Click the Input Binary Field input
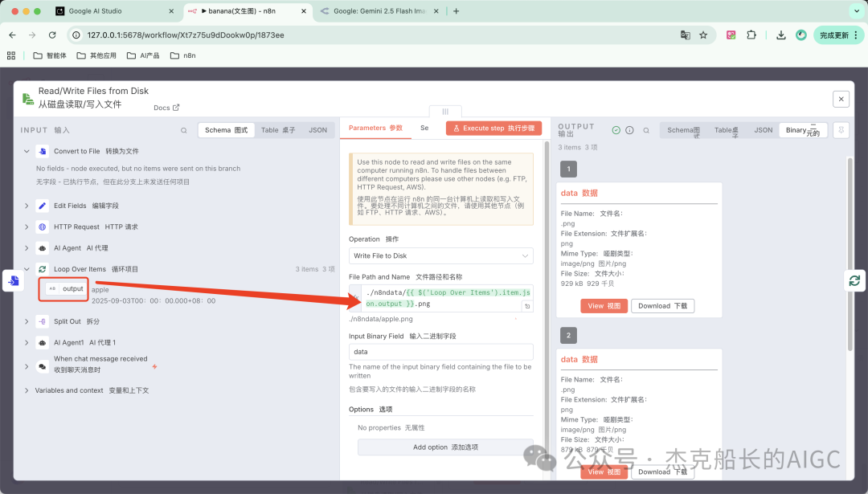Viewport: 868px width, 494px height. point(440,352)
